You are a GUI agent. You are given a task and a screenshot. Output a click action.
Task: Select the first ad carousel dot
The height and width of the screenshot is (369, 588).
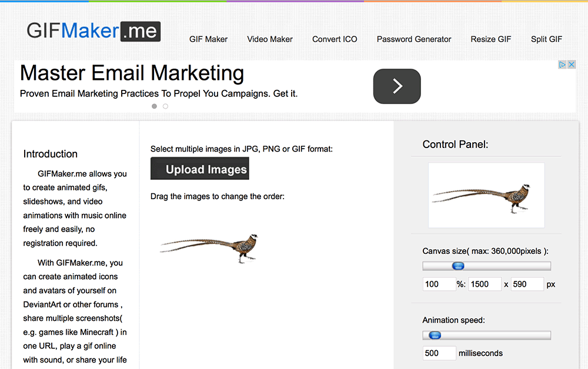154,106
